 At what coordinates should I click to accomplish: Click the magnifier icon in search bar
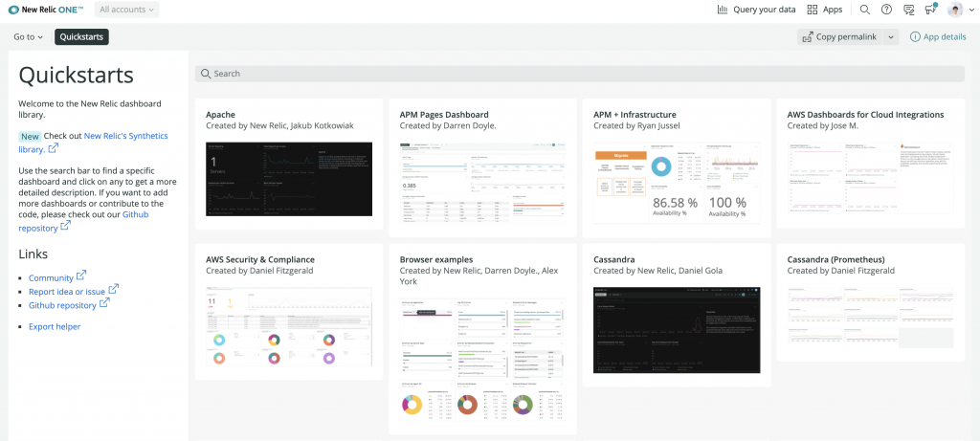206,74
